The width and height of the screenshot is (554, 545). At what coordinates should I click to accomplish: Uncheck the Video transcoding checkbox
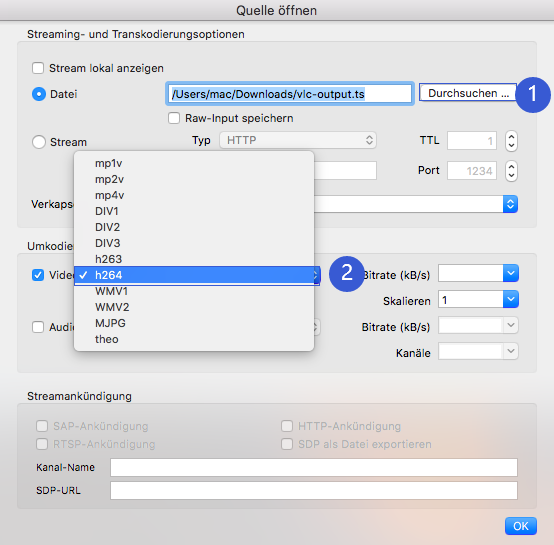[38, 275]
